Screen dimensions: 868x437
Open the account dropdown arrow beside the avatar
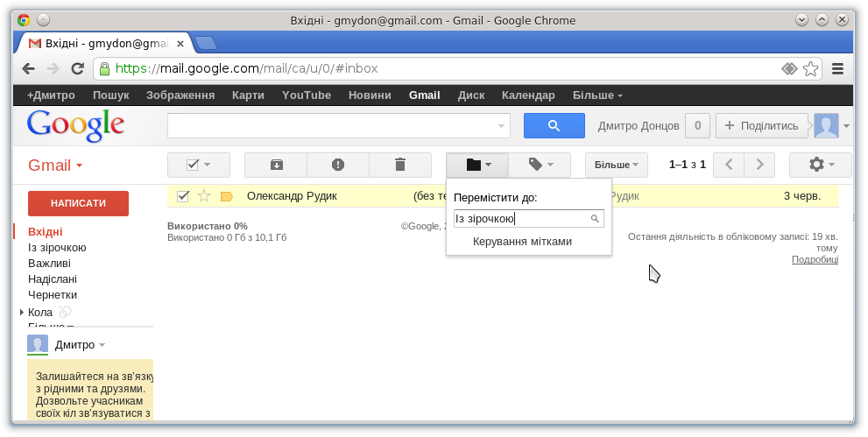pyautogui.click(x=846, y=126)
